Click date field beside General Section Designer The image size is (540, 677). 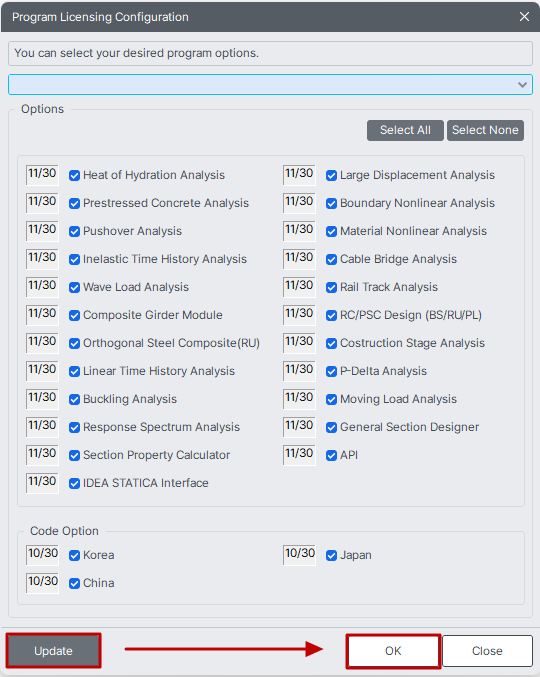(x=299, y=427)
